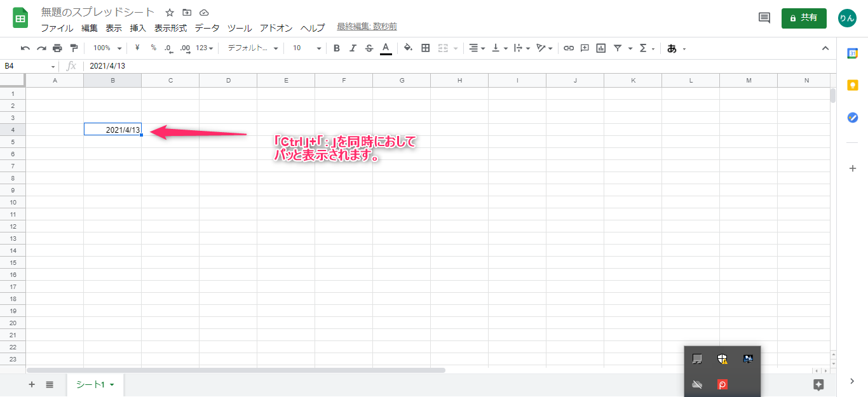
Task: Open the text color picker
Action: pyautogui.click(x=386, y=48)
